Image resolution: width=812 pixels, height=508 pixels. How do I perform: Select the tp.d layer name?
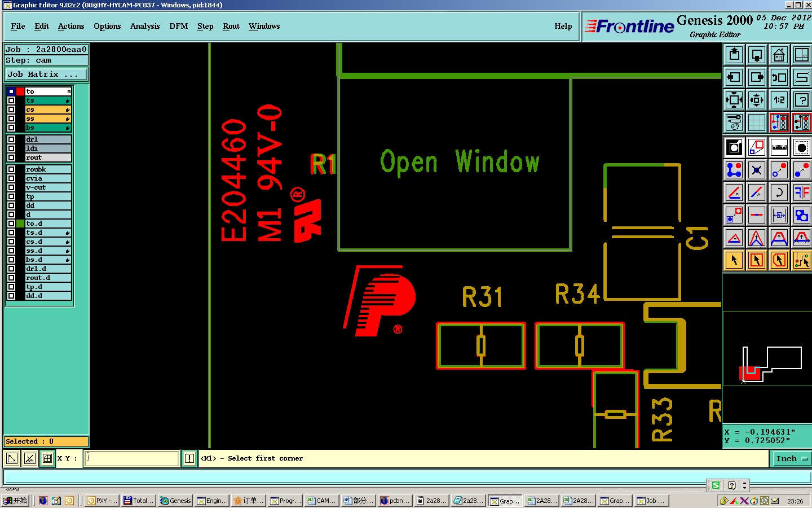coord(48,287)
